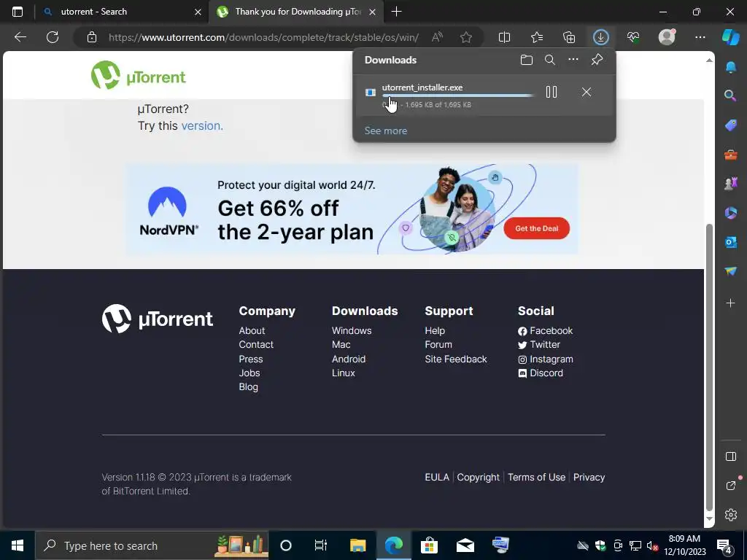Open the Site Feedback link
This screenshot has height=560, width=747.
click(456, 359)
